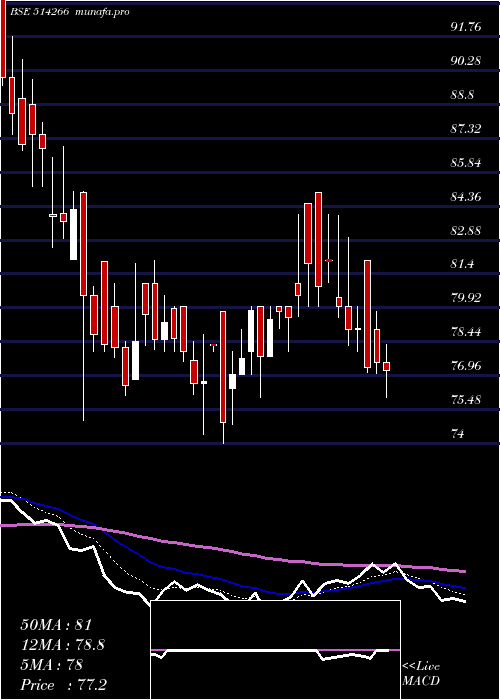This screenshot has height=700, width=500.
Task: Click the tall red candle reaching 84.36 on the right
Action: pos(318,239)
